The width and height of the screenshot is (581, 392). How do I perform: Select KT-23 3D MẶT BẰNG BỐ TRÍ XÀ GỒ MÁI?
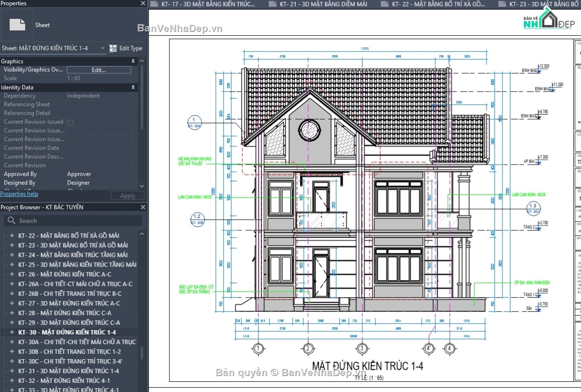coord(73,245)
